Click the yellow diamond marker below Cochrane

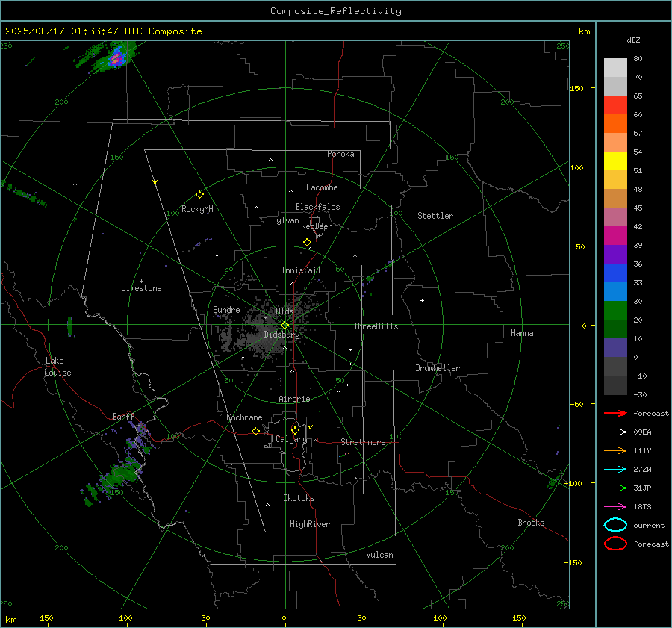click(x=255, y=432)
